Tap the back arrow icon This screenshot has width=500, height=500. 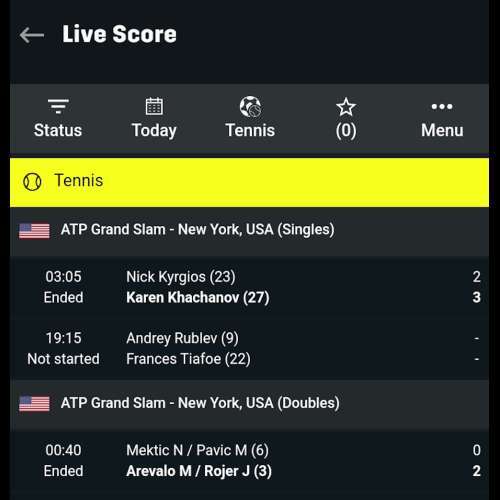pyautogui.click(x=32, y=35)
